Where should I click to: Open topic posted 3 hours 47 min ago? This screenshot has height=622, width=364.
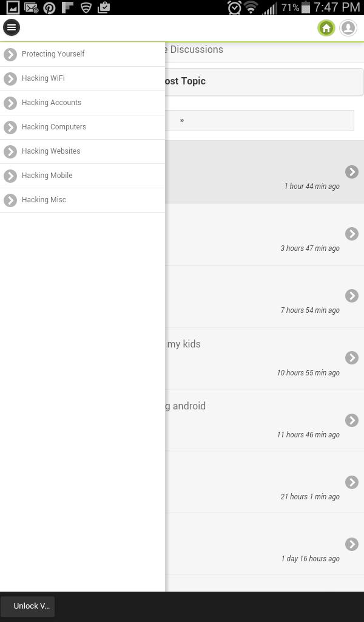click(352, 234)
